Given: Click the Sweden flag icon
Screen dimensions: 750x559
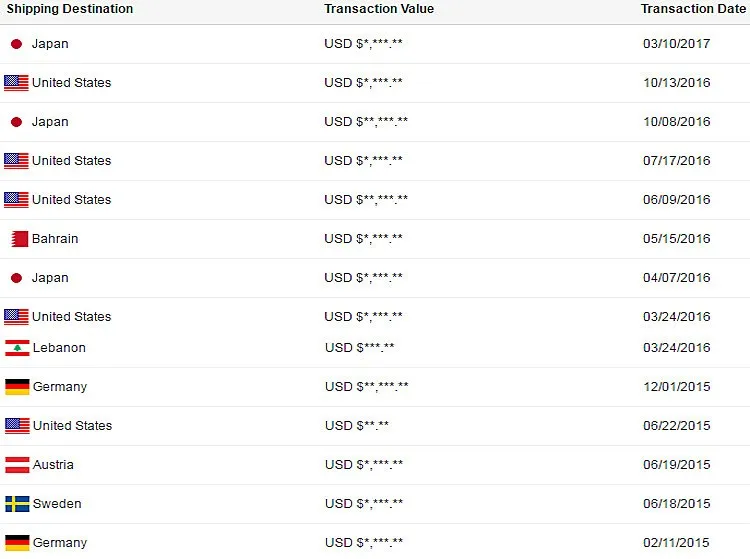Looking at the screenshot, I should coord(17,504).
